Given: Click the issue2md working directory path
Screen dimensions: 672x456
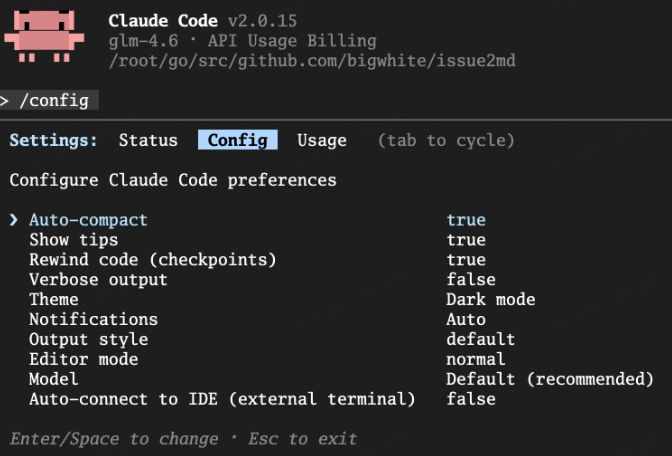Looking at the screenshot, I should click(x=311, y=61).
